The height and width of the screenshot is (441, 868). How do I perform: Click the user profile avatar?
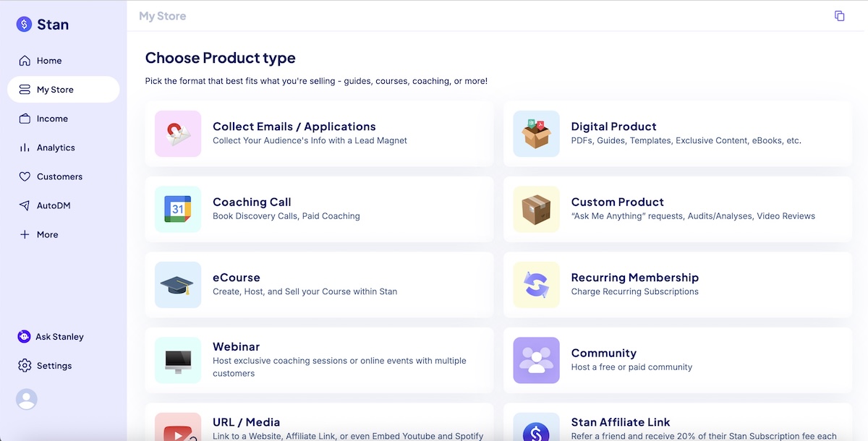(27, 399)
